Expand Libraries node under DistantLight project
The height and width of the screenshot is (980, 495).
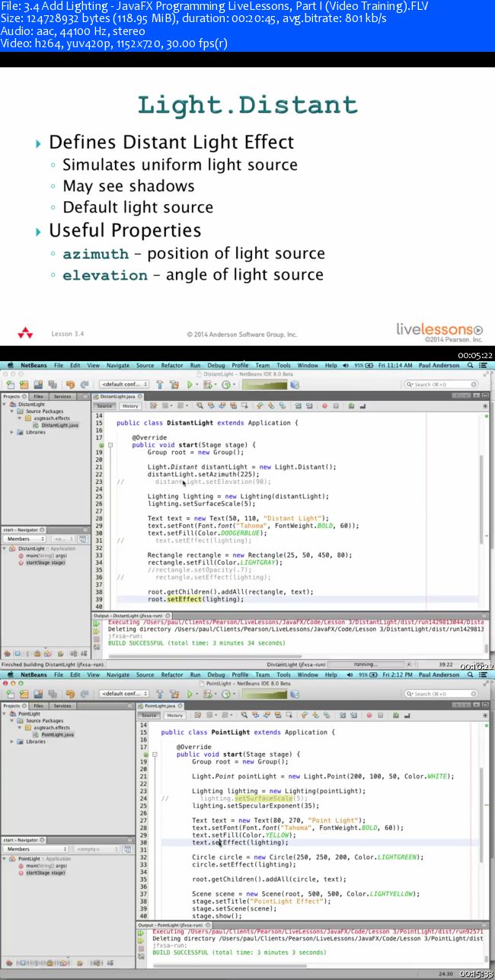point(13,432)
